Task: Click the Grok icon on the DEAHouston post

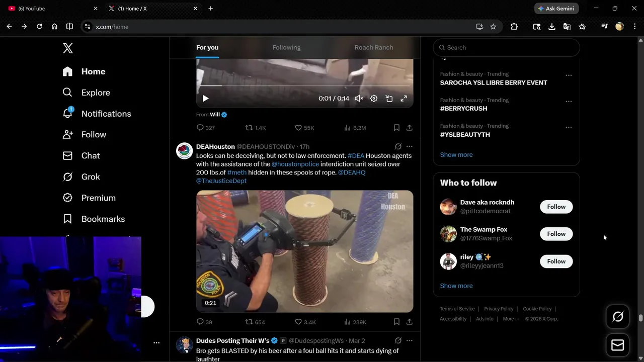Action: [x=398, y=146]
